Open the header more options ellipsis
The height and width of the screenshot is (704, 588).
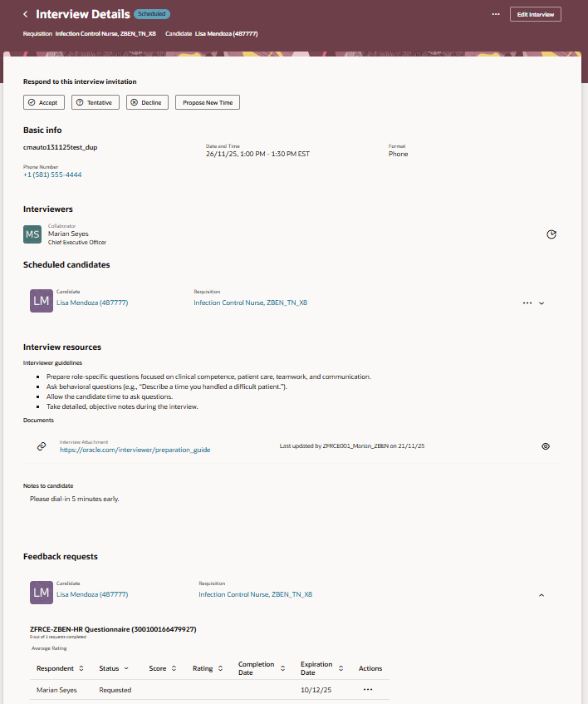pos(496,14)
